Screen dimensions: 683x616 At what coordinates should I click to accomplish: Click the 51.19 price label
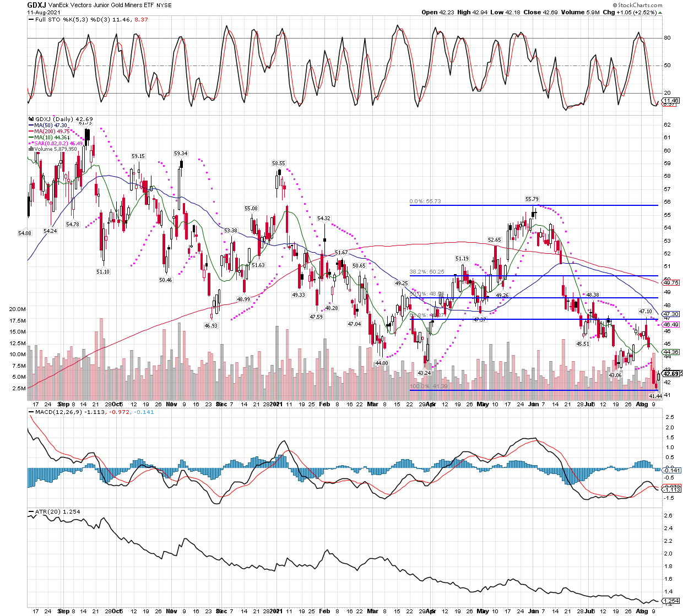(462, 259)
